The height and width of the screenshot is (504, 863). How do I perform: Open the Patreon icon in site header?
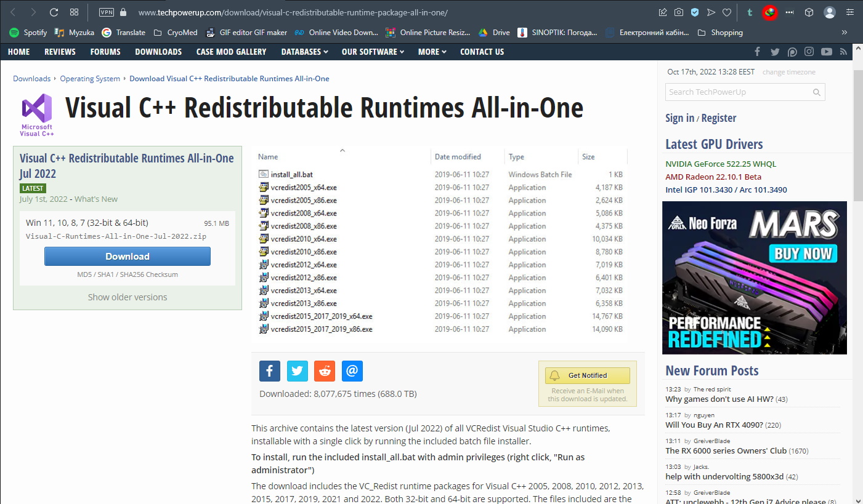coord(792,52)
